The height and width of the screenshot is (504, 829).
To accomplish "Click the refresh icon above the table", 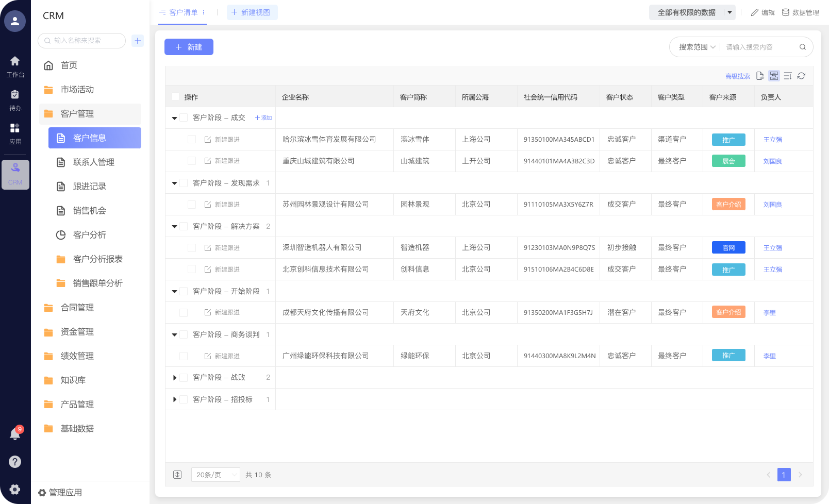I will (x=801, y=76).
